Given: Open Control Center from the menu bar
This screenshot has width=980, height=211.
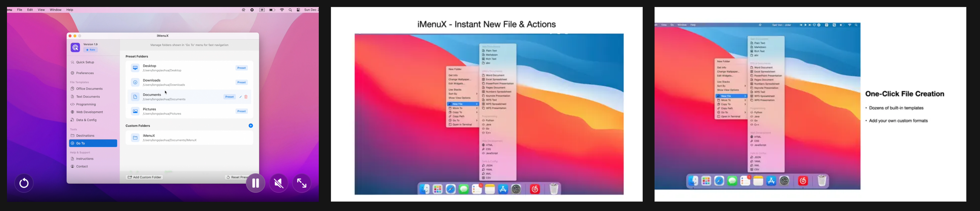Looking at the screenshot, I should tap(299, 10).
